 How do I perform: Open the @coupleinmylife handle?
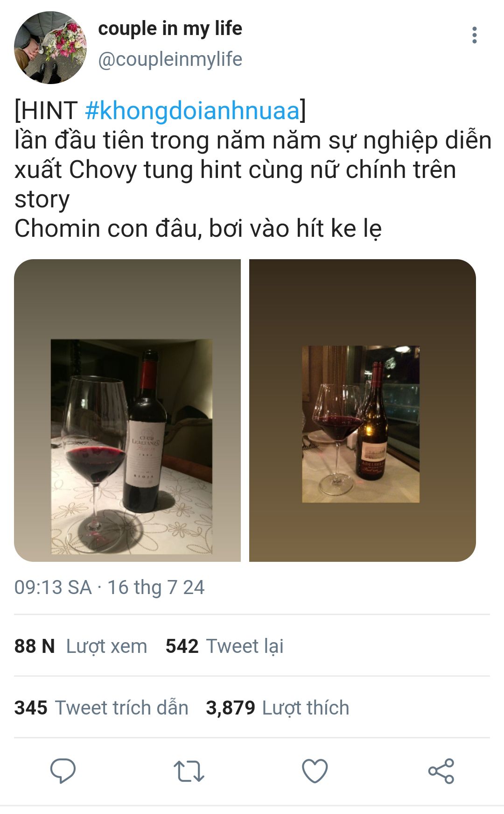pos(170,59)
